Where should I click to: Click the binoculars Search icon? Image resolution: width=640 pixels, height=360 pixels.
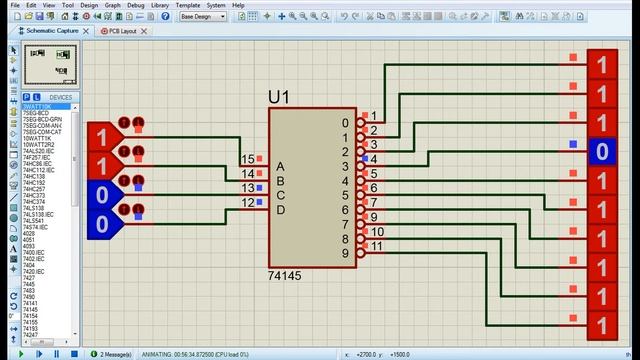click(519, 16)
